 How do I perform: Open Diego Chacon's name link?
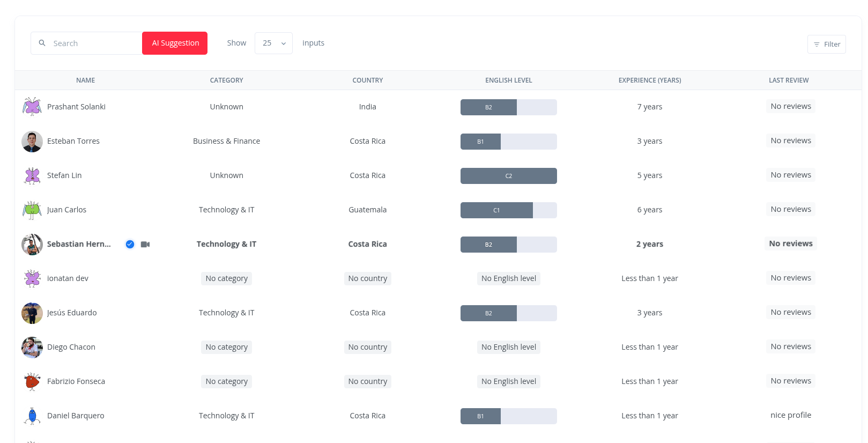tap(71, 347)
